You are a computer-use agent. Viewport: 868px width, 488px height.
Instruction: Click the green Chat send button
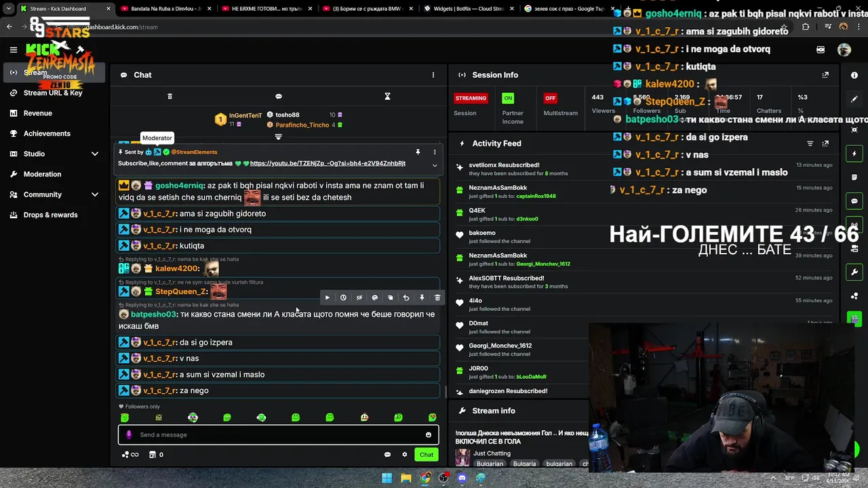click(x=427, y=455)
